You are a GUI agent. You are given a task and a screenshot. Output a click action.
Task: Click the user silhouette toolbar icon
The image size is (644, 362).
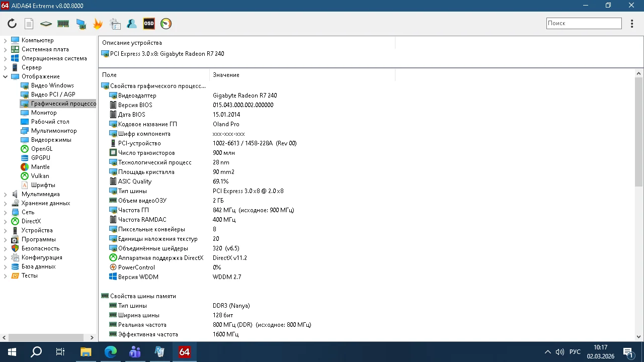(x=132, y=24)
